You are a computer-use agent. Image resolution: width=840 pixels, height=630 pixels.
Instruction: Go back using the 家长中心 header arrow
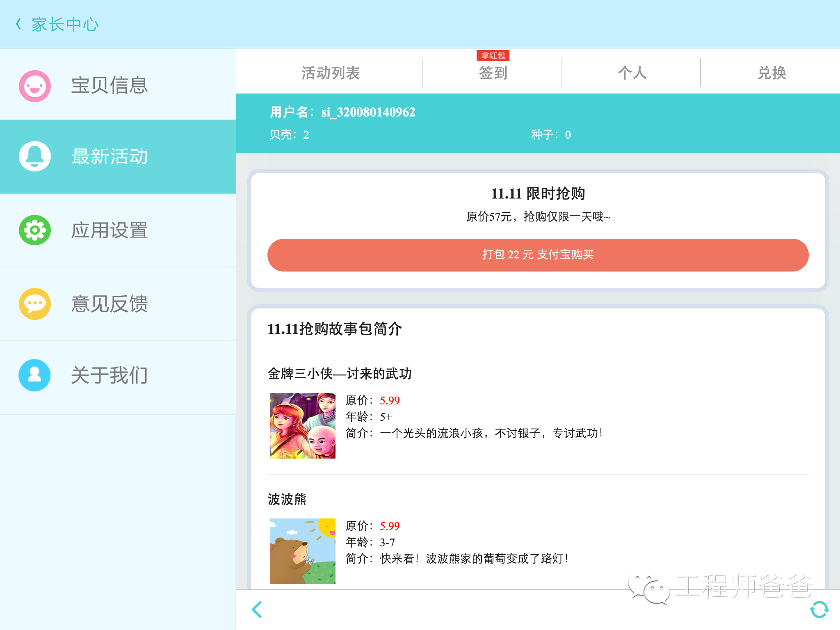(18, 24)
